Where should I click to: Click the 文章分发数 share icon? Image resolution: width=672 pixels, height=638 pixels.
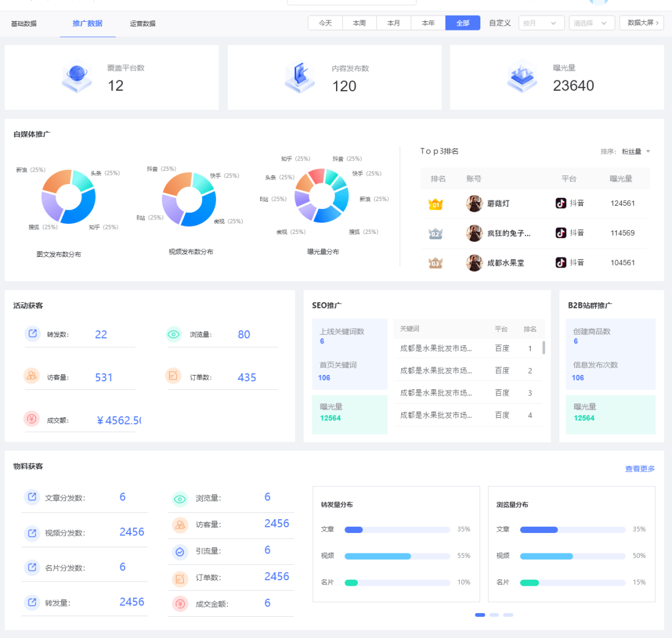[32, 497]
